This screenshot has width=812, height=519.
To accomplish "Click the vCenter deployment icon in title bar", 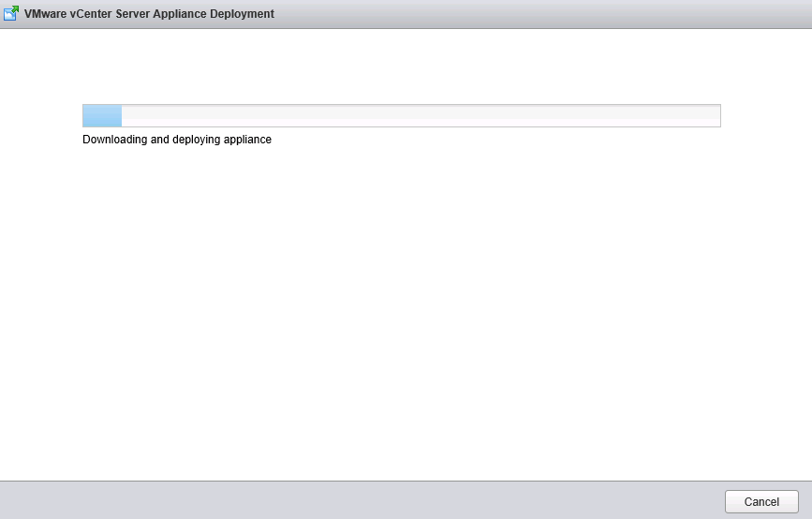I will 11,13.
